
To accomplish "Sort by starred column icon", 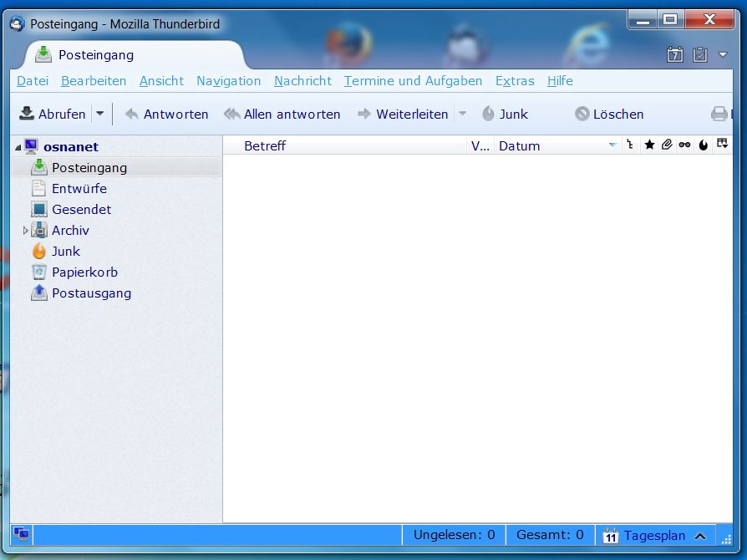I will (649, 145).
